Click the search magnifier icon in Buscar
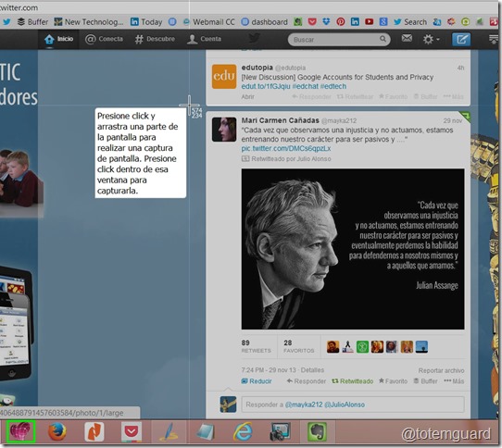Screen dimensions: 502x448 tap(383, 39)
